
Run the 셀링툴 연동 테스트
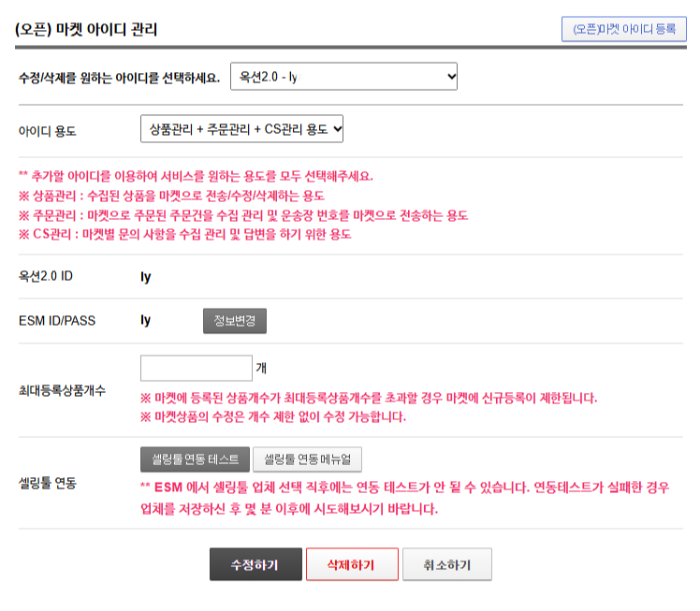(195, 459)
